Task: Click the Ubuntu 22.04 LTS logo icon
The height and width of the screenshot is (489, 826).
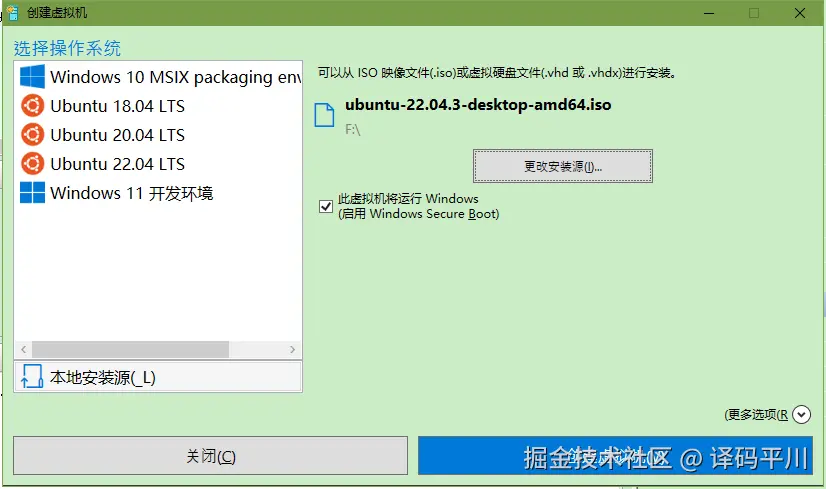Action: coord(32,163)
